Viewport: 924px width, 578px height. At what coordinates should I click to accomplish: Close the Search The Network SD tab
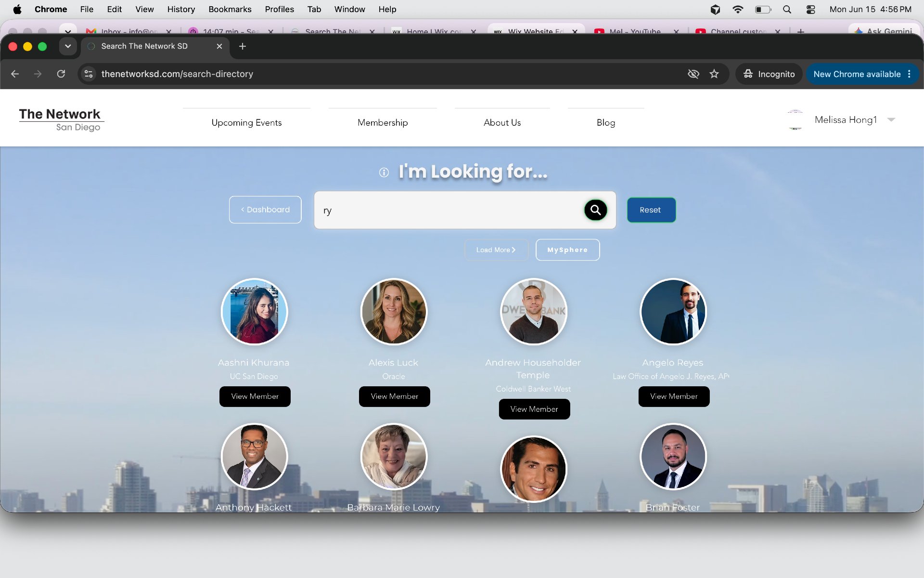click(219, 46)
